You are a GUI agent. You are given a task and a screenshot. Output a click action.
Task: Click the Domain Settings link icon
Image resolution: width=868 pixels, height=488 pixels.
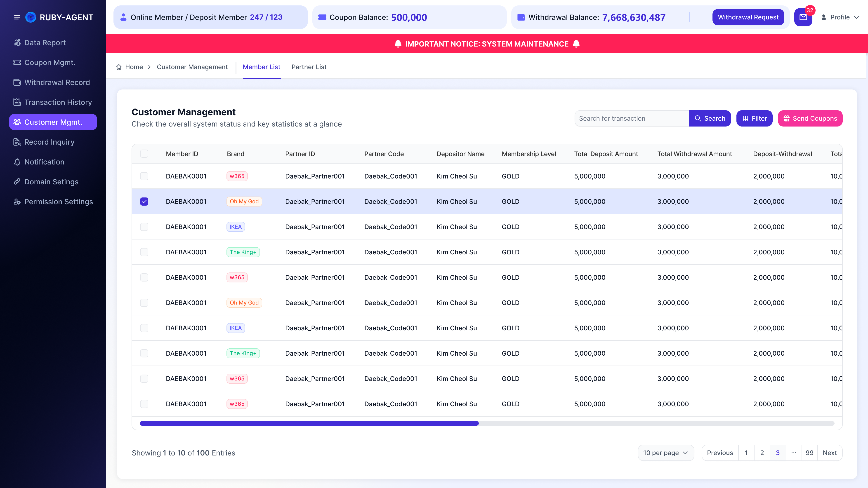coord(17,182)
